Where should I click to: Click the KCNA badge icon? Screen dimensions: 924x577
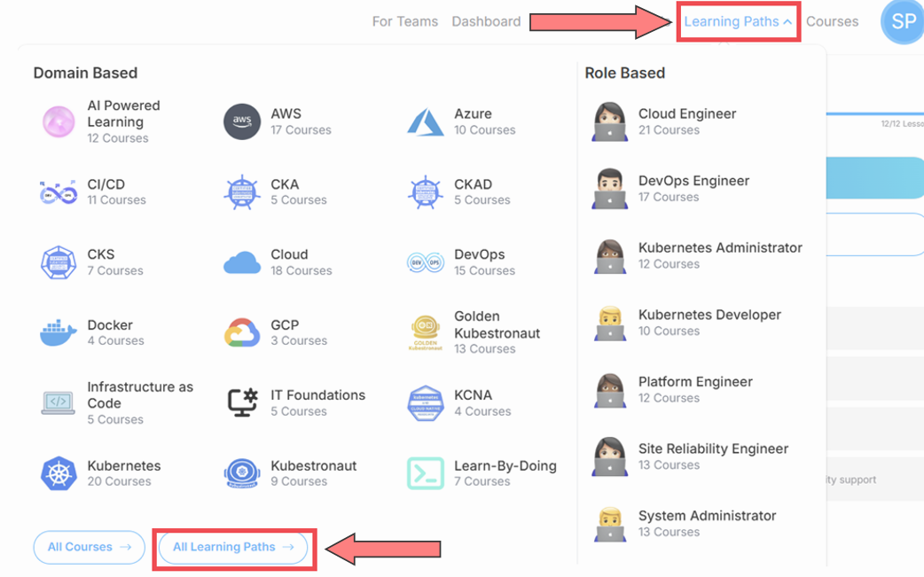(x=425, y=402)
